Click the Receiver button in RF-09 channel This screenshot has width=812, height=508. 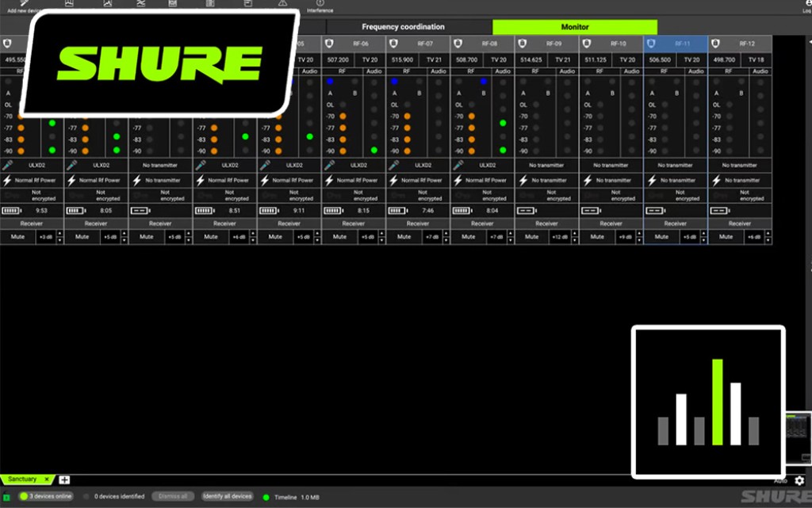[x=546, y=223]
